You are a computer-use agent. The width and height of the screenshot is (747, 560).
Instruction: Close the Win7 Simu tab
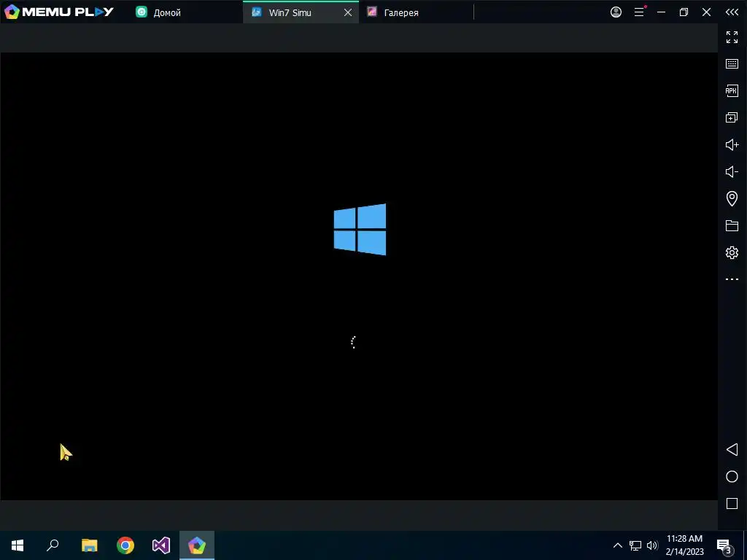click(x=348, y=12)
